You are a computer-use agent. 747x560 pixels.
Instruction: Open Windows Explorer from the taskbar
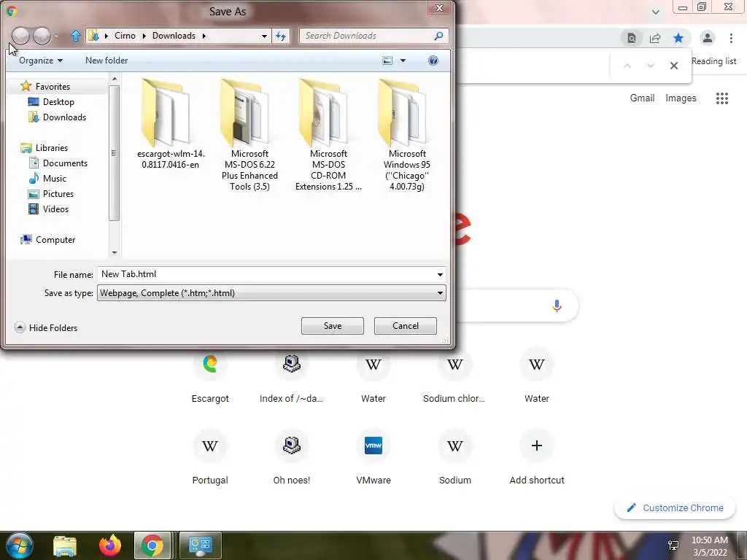65,545
